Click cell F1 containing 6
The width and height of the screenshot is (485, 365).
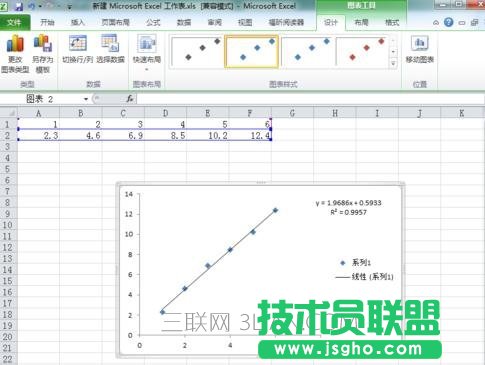pos(250,124)
